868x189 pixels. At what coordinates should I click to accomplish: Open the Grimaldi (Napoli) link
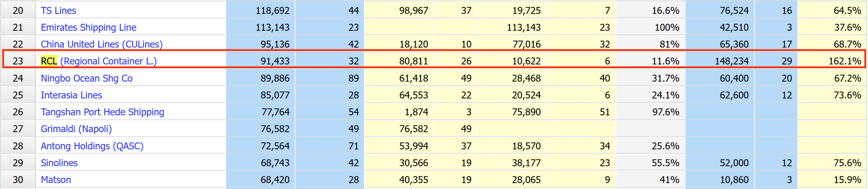click(76, 129)
